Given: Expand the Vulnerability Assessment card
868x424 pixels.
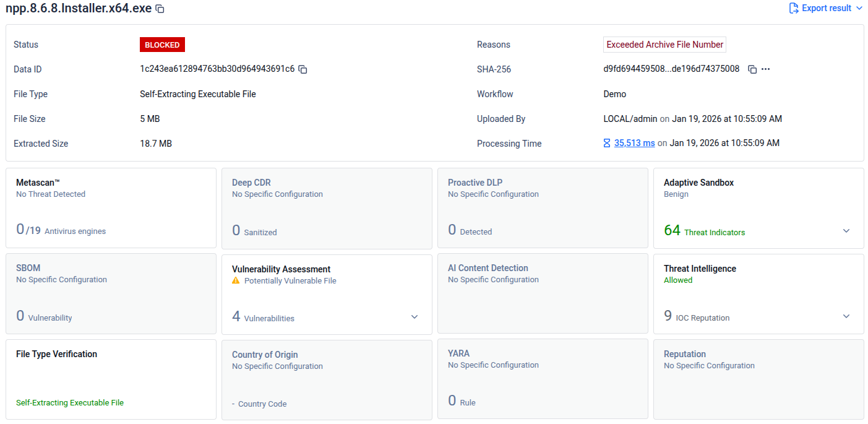Looking at the screenshot, I should point(415,317).
